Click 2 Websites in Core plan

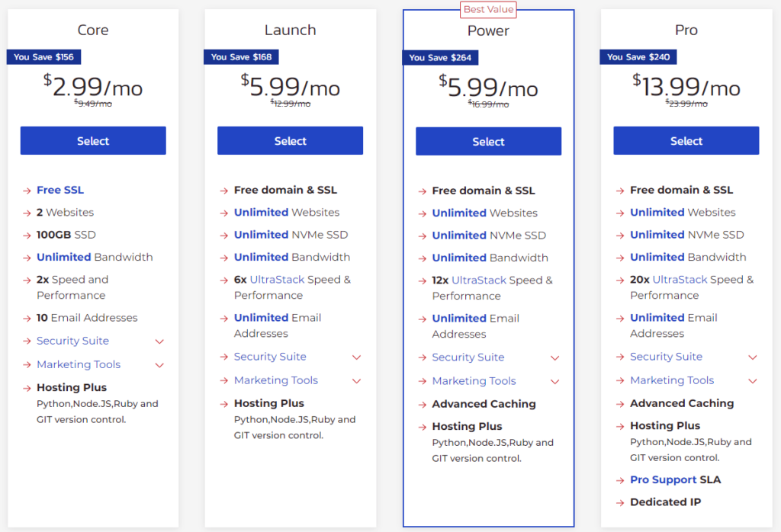[66, 213]
